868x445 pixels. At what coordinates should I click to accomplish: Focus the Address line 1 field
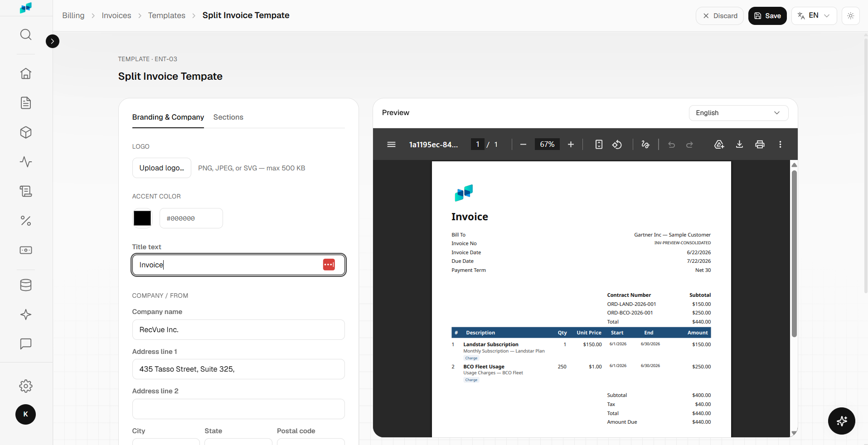tap(238, 369)
